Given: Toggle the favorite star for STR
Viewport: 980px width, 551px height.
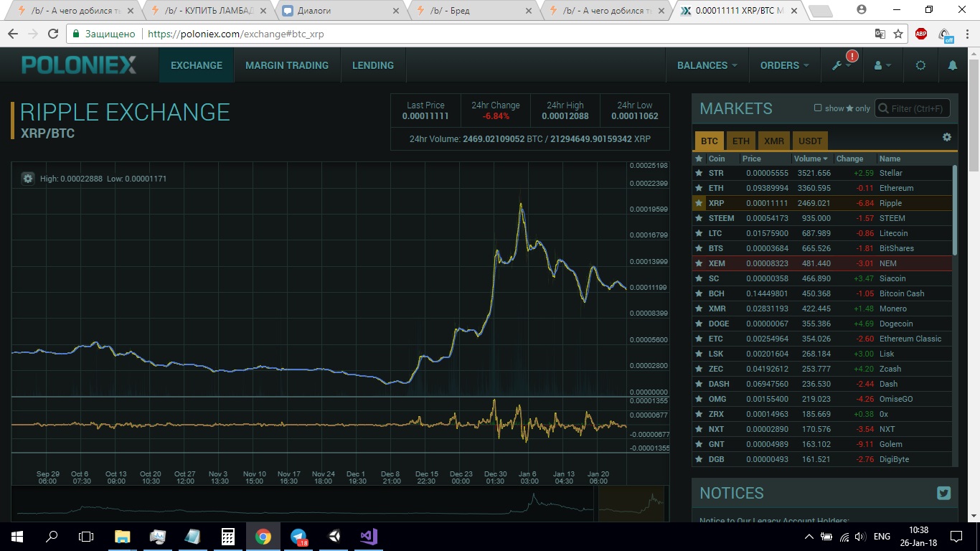Looking at the screenshot, I should [x=699, y=173].
